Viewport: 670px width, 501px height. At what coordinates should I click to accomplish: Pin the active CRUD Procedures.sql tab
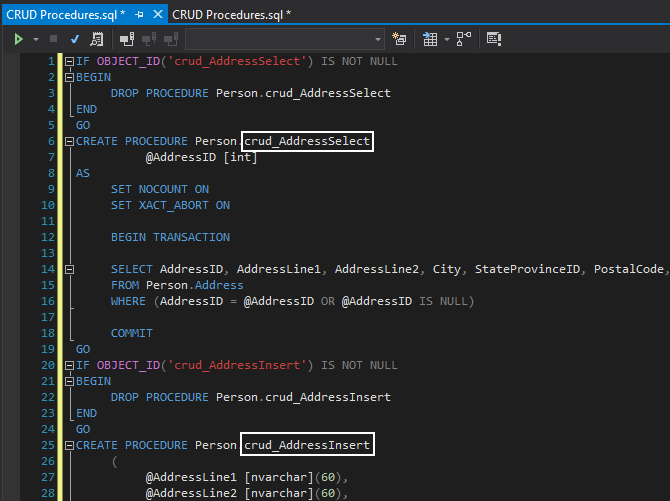tap(139, 15)
